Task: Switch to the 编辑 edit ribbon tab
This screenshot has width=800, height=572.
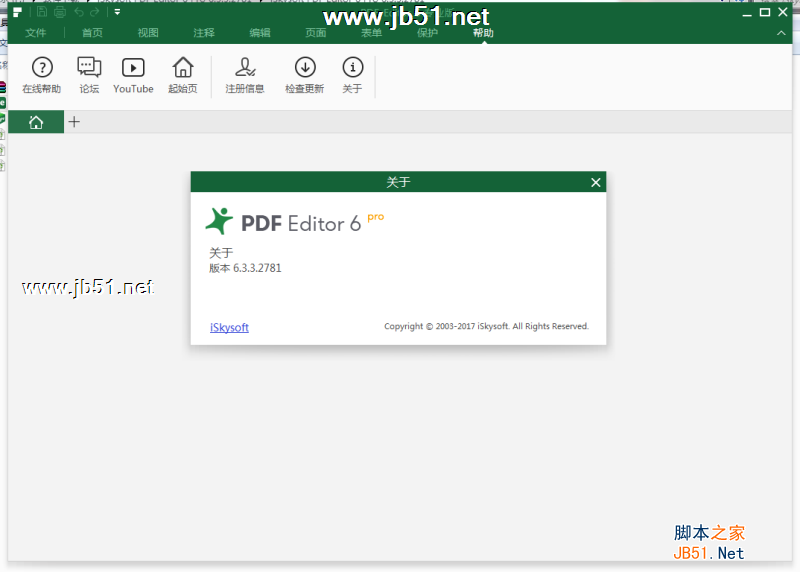Action: click(260, 33)
